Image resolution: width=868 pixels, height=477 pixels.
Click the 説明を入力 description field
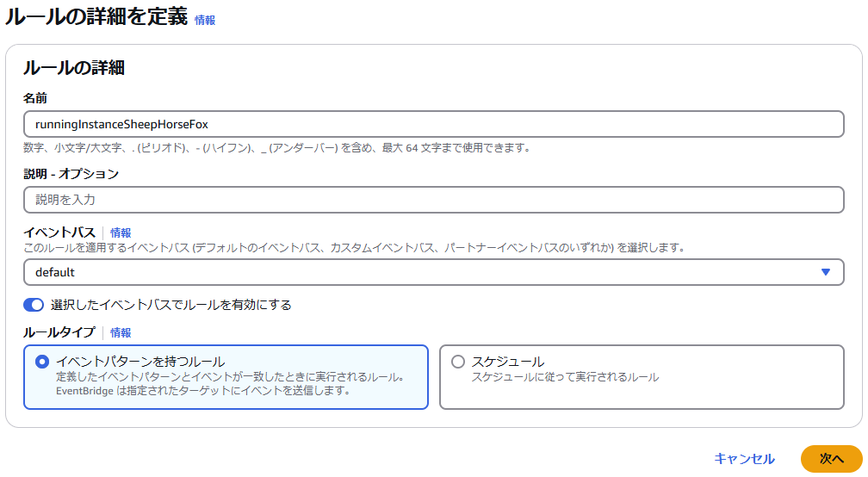433,200
